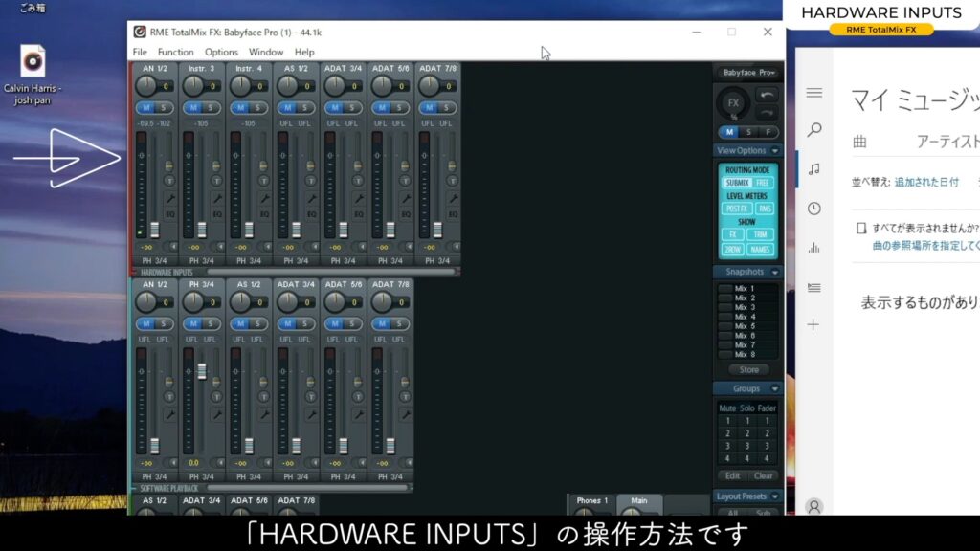Toggle Solo on software playback ADAT 5/6
Screen dimensions: 980x551
pyautogui.click(x=352, y=323)
